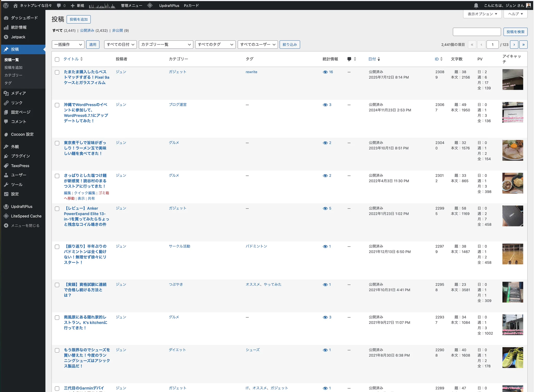Select the Anker PowerExpand review post checkbox
This screenshot has width=534, height=392.
coord(57,209)
